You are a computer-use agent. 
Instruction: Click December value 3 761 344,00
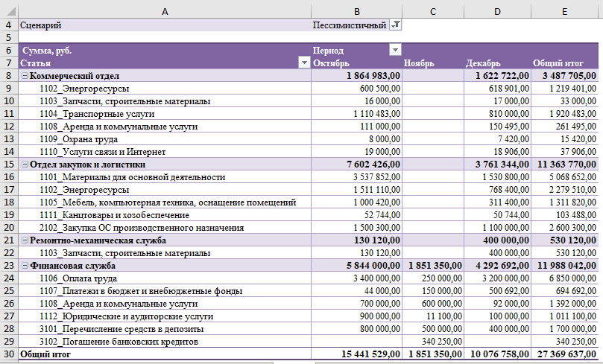pyautogui.click(x=497, y=165)
